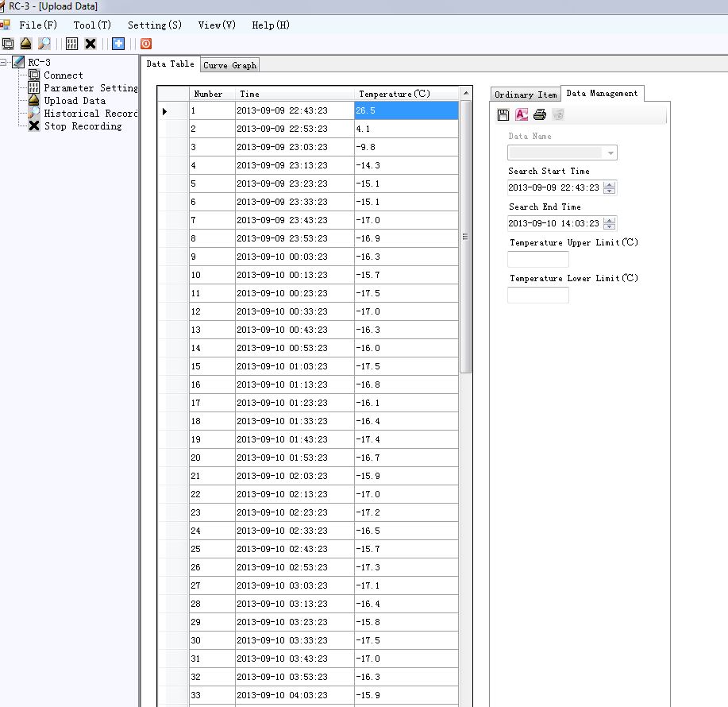Click number cell 10 in the table
Image resolution: width=728 pixels, height=707 pixels.
tap(212, 275)
